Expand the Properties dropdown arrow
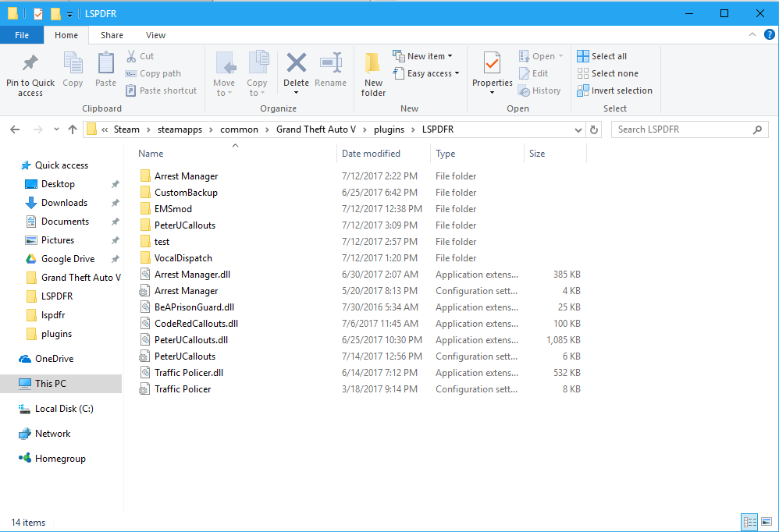The image size is (779, 532). [x=492, y=93]
